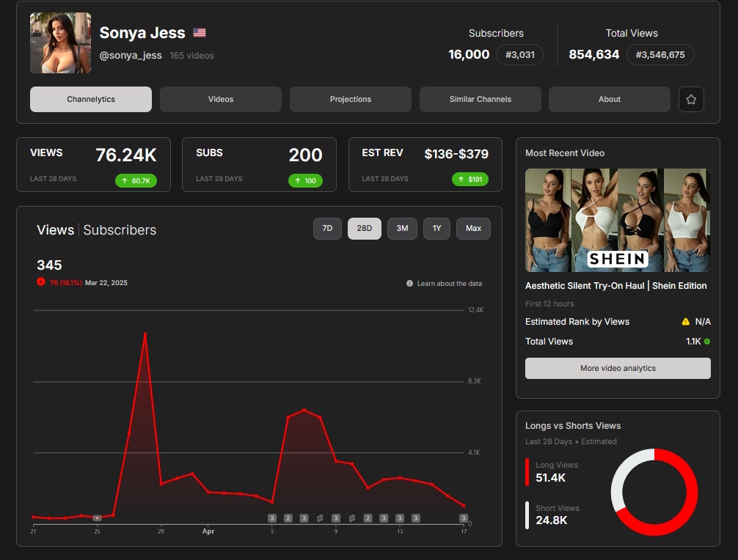Viewport: 738px width, 560px height.
Task: Click the info icon beside Learn about the data
Action: coord(409,284)
